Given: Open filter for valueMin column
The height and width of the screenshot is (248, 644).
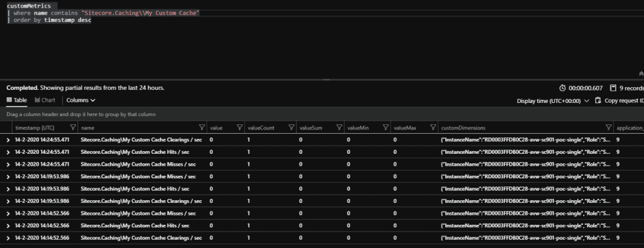Looking at the screenshot, I should click(x=386, y=128).
